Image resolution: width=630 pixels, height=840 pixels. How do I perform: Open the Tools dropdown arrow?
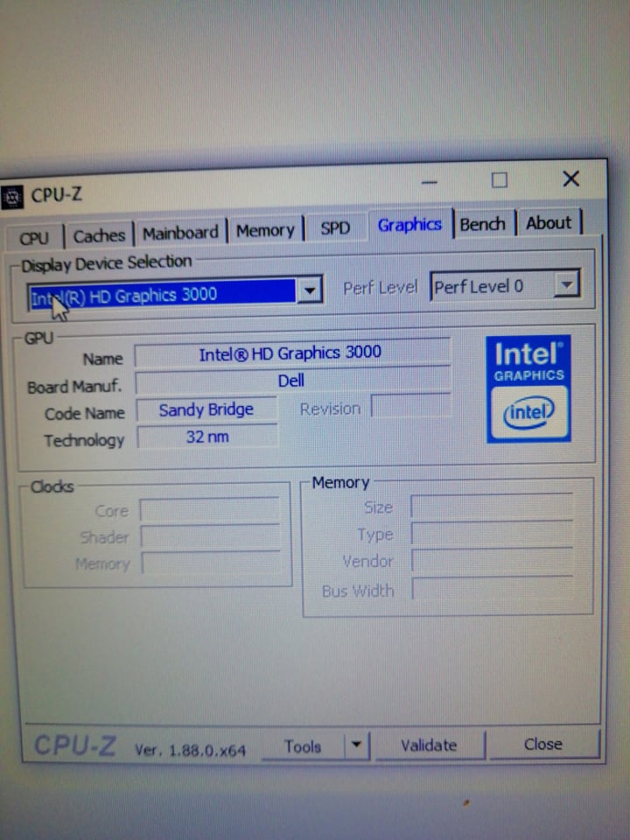coord(356,745)
